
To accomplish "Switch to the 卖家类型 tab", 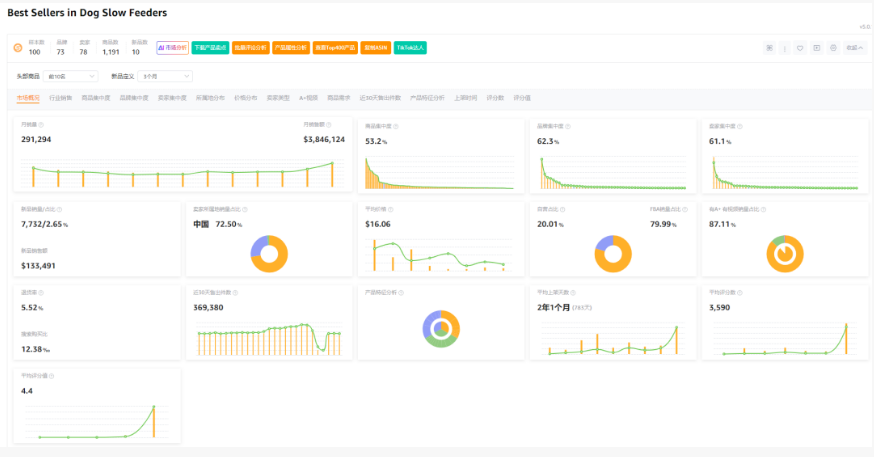I will [278, 98].
